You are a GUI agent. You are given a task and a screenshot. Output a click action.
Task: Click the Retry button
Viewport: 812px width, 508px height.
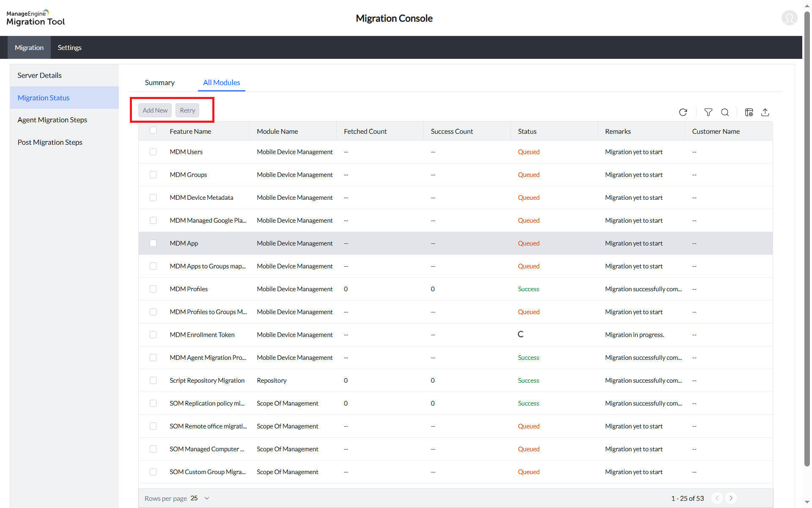pyautogui.click(x=187, y=110)
